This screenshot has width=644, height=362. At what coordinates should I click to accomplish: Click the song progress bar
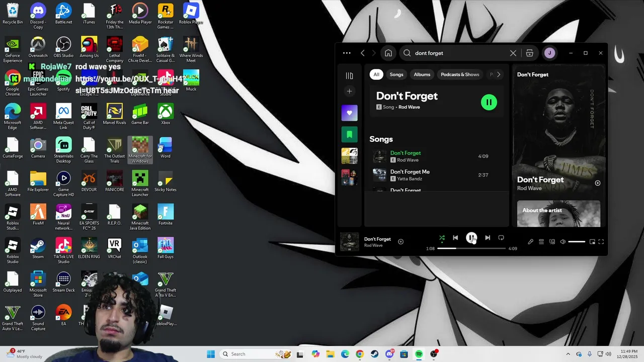coord(471,248)
